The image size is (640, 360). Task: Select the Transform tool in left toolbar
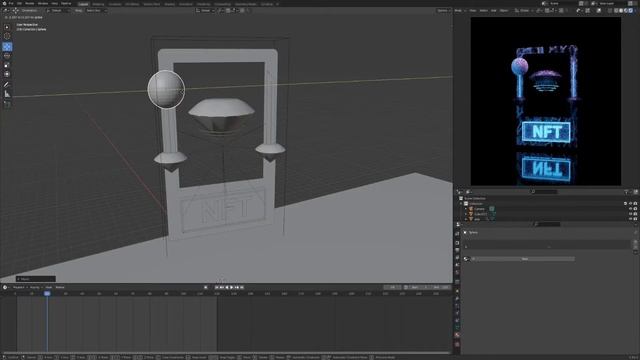pyautogui.click(x=7, y=74)
